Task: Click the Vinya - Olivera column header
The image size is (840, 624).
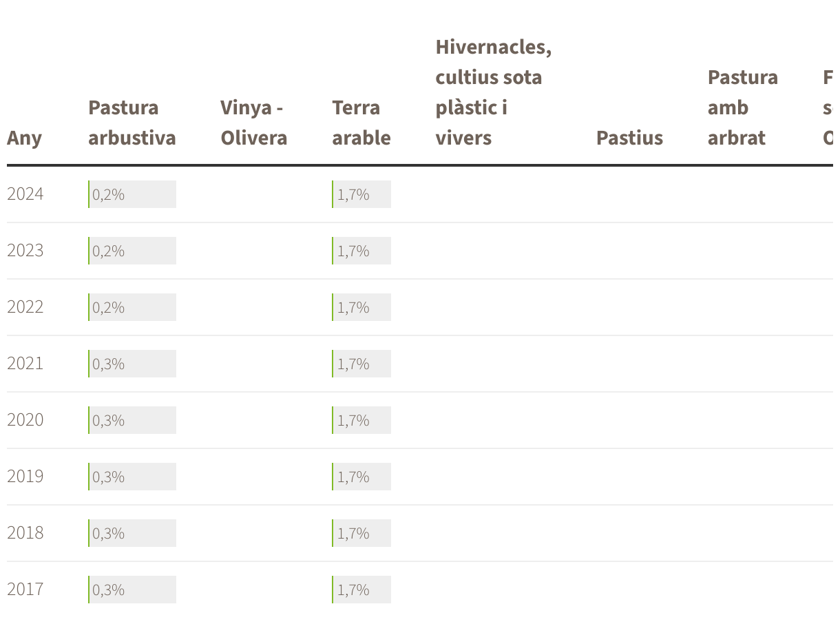Action: [253, 123]
